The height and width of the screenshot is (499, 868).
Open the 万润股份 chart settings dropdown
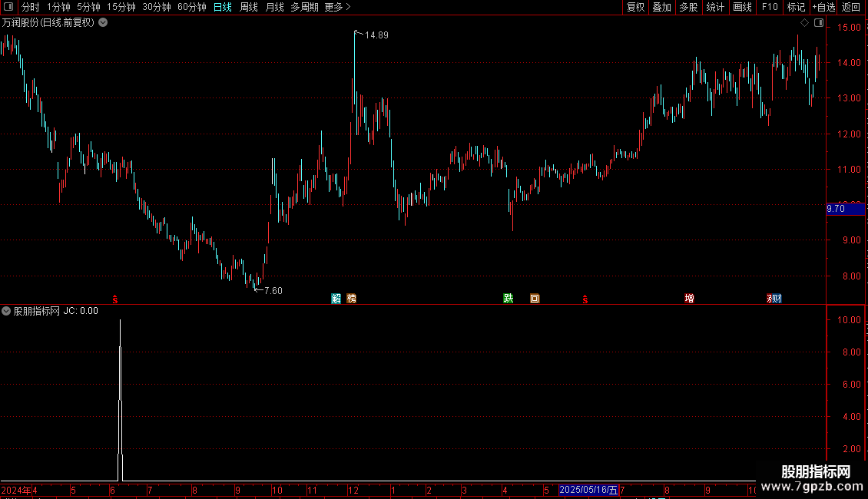[x=103, y=23]
